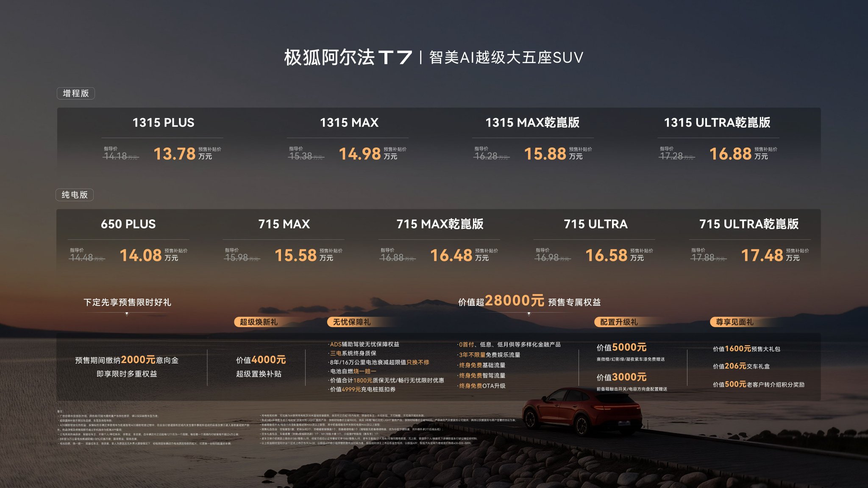The width and height of the screenshot is (868, 488).
Task: Click the crossed-out 16.28 guide price
Action: coord(491,156)
